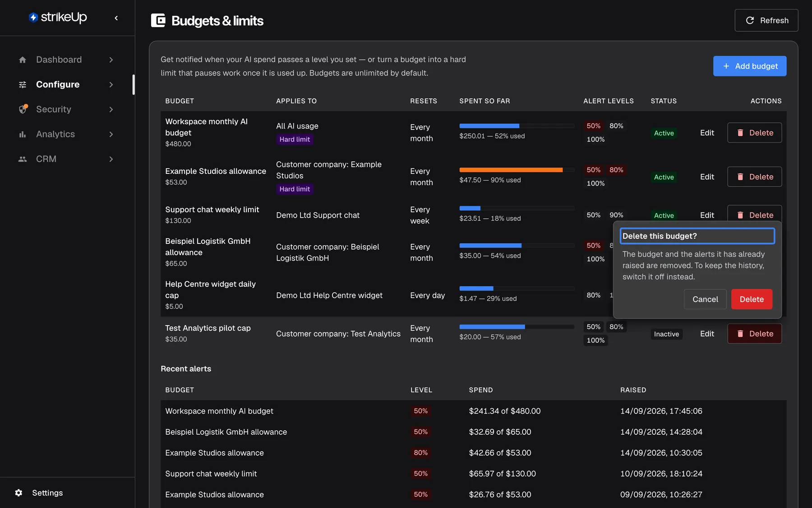Click the Example Studios 90% progress bar

(517, 170)
